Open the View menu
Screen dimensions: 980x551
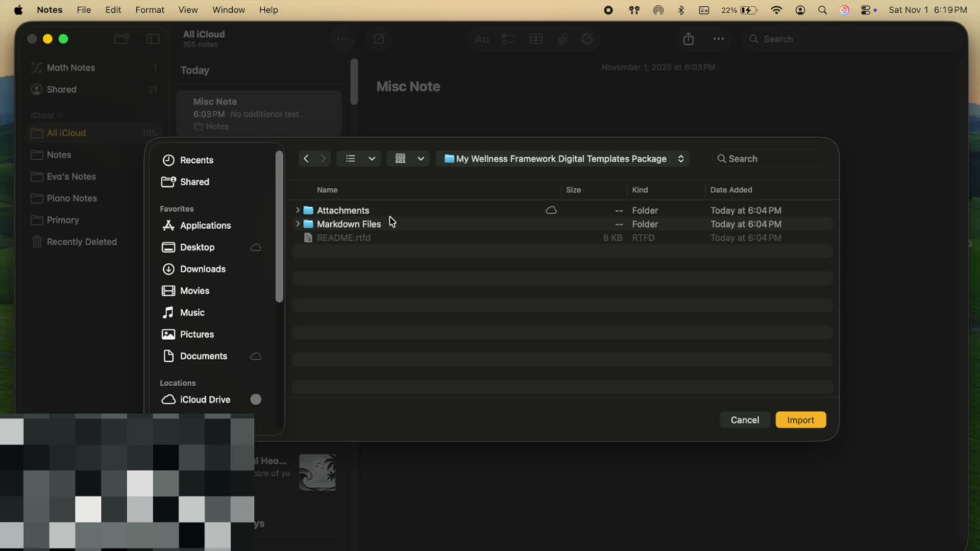[x=188, y=10]
